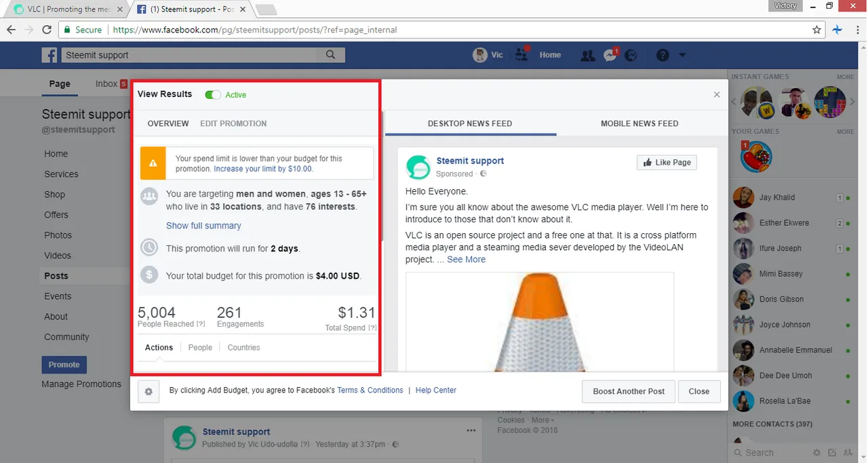Expand post text with See More
The image size is (868, 463).
(466, 259)
